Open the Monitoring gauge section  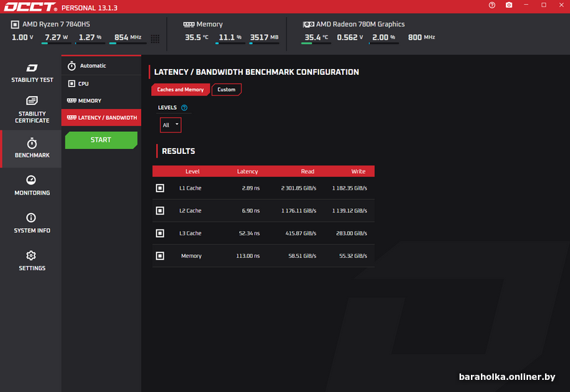[31, 186]
